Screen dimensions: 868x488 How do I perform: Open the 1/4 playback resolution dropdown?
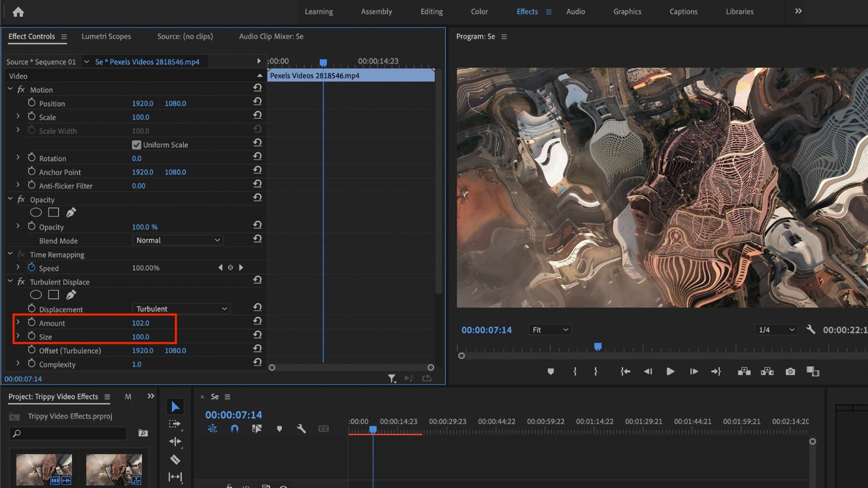pos(776,329)
